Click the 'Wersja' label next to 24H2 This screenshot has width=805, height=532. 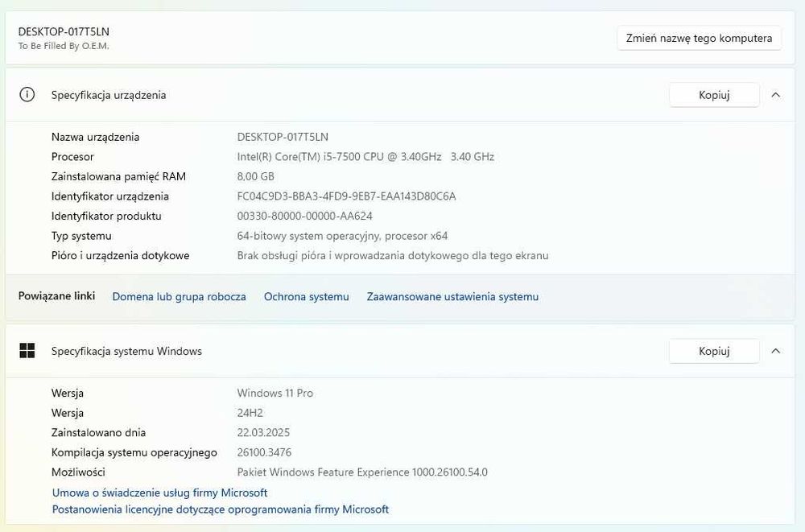tap(68, 413)
